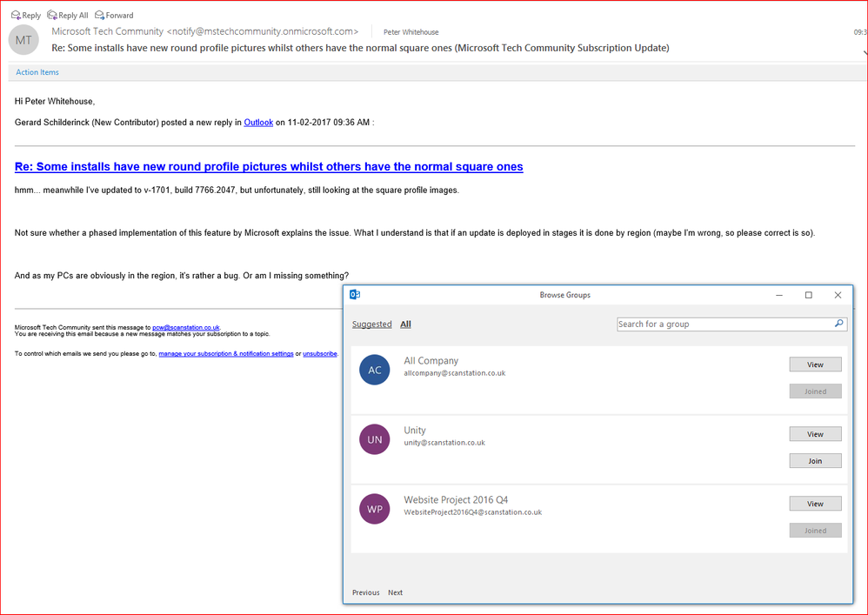Image resolution: width=868 pixels, height=615 pixels.
Task: Open the Outlook link in message body
Action: [x=258, y=123]
